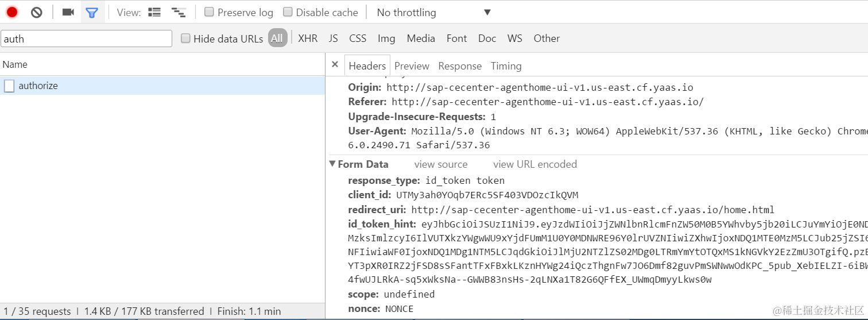
Task: Filter requests by Doc
Action: pyautogui.click(x=487, y=38)
